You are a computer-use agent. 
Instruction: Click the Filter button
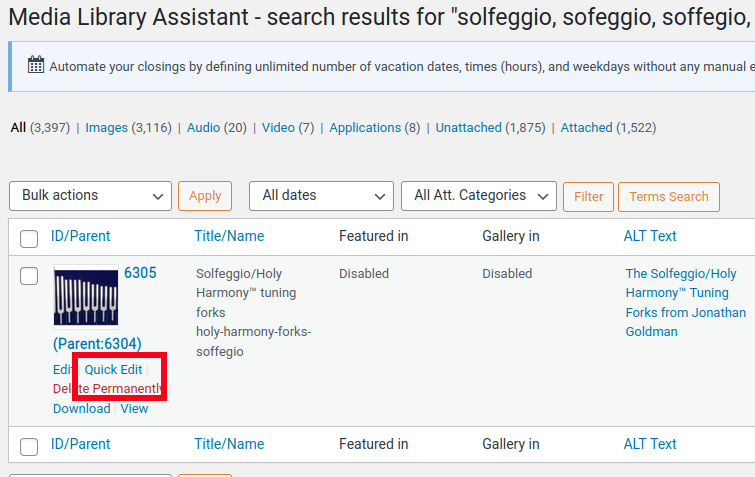point(588,197)
